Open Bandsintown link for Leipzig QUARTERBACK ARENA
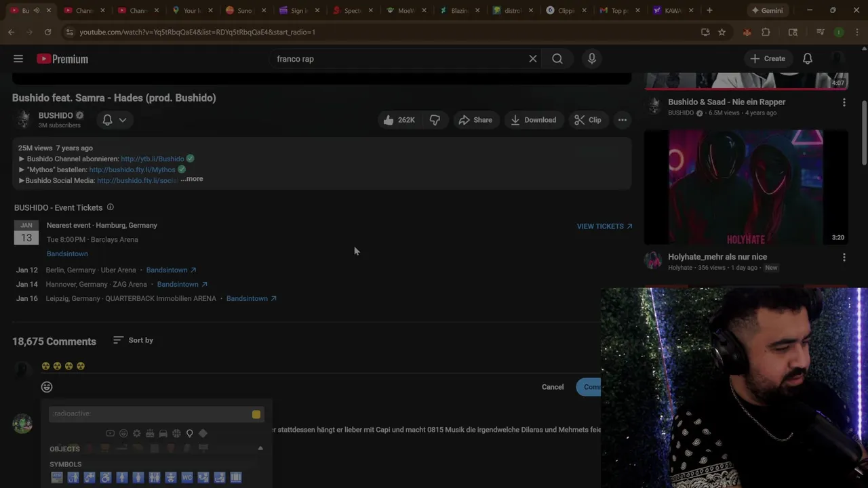This screenshot has height=488, width=868. 251,298
